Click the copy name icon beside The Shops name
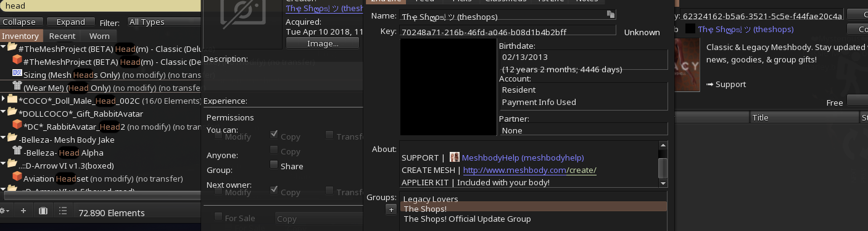 [611, 14]
